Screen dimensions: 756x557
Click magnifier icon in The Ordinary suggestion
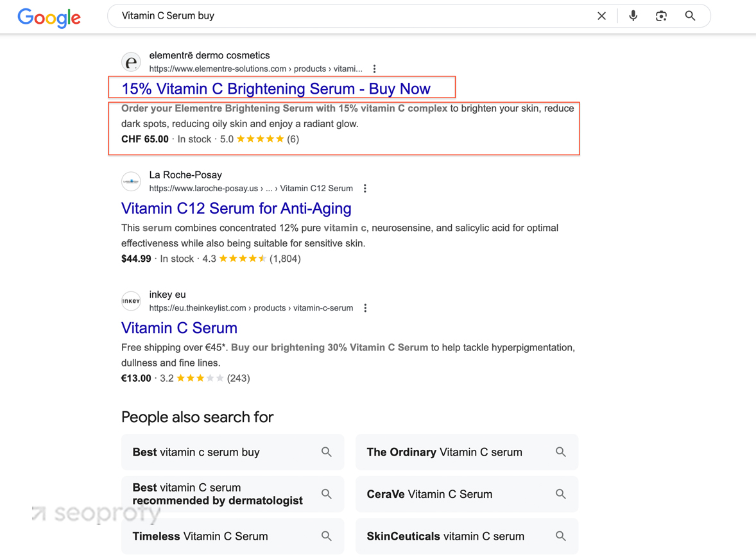[560, 452]
